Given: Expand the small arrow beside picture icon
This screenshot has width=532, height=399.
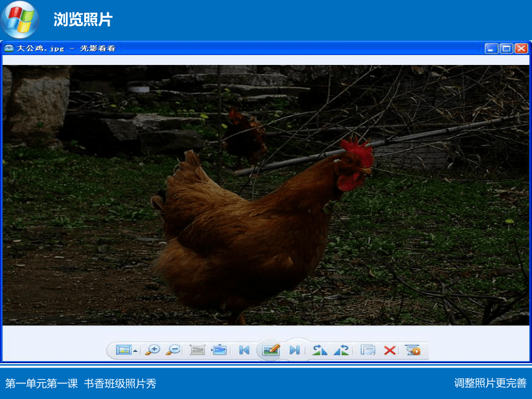Looking at the screenshot, I should point(135,351).
